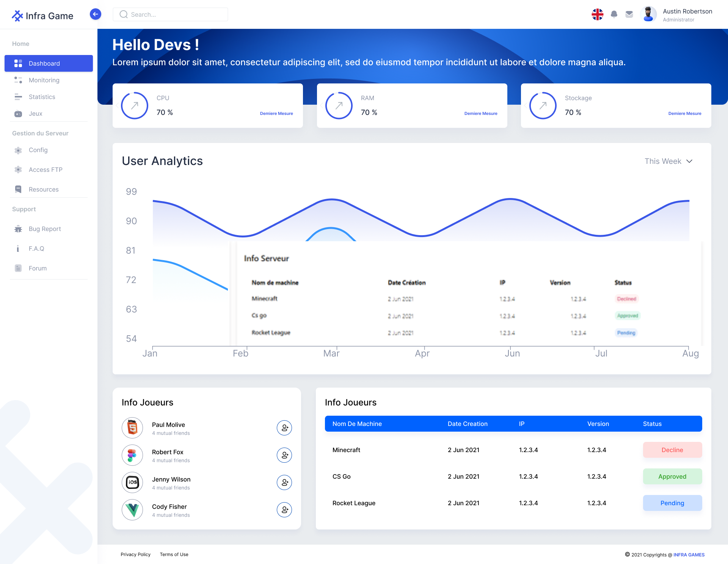Click the Forum label
This screenshot has width=728, height=564.
click(38, 268)
